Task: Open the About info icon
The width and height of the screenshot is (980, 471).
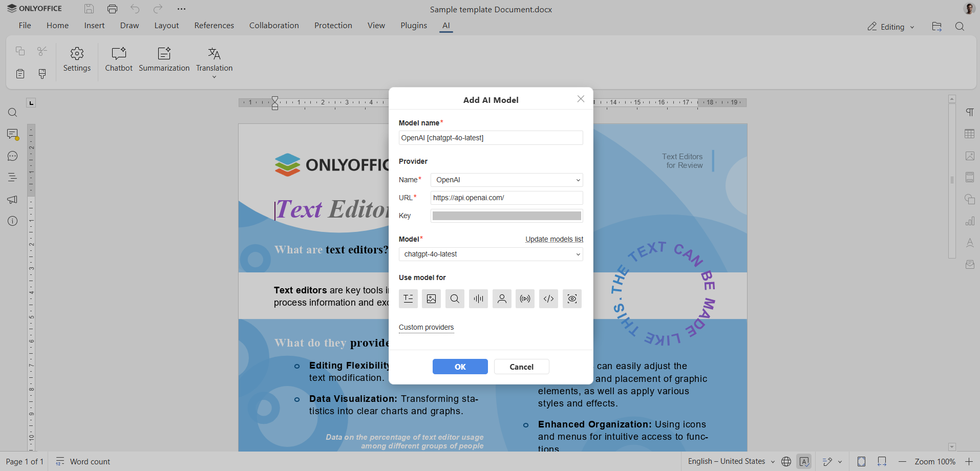Action: (13, 221)
